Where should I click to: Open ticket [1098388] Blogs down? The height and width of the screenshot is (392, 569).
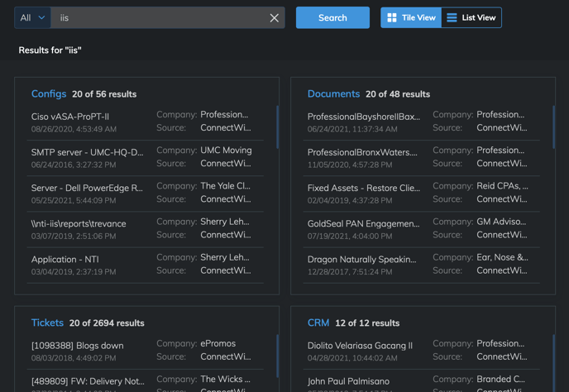coord(77,346)
